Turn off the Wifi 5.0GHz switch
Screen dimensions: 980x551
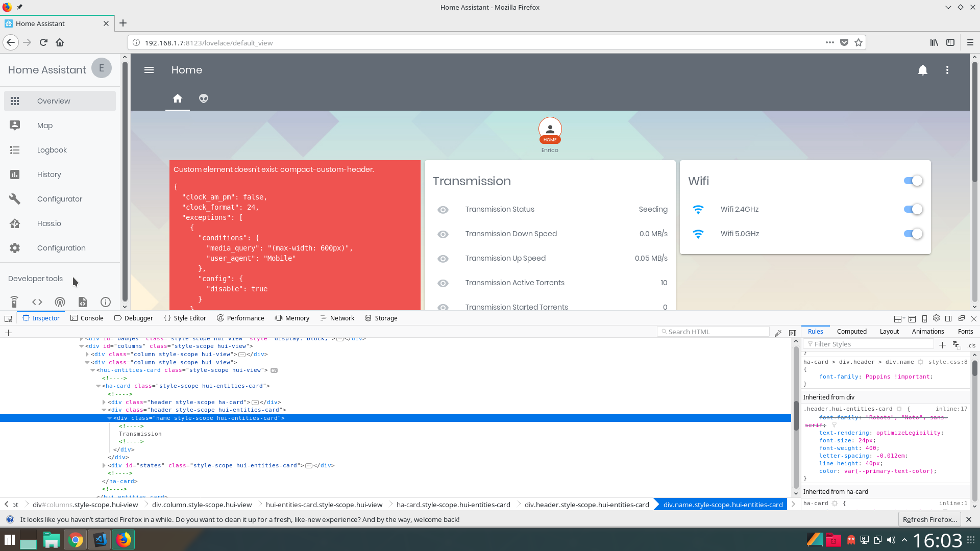click(x=913, y=234)
